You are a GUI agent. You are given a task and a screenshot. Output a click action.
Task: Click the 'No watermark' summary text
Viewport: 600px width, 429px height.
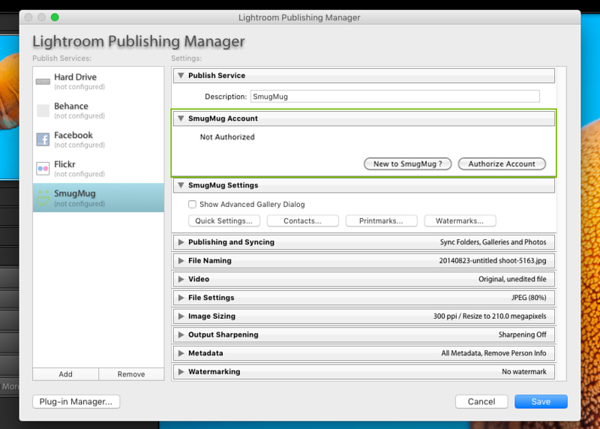click(524, 372)
